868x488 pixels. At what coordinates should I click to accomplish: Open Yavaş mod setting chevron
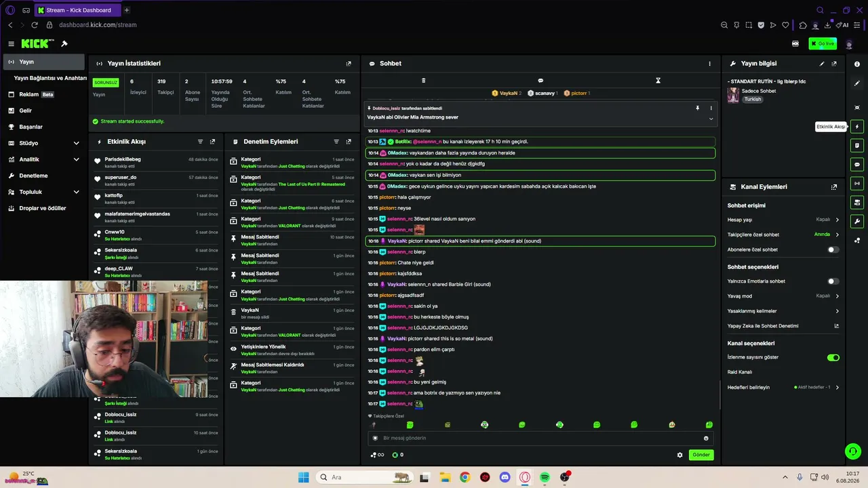coord(837,296)
